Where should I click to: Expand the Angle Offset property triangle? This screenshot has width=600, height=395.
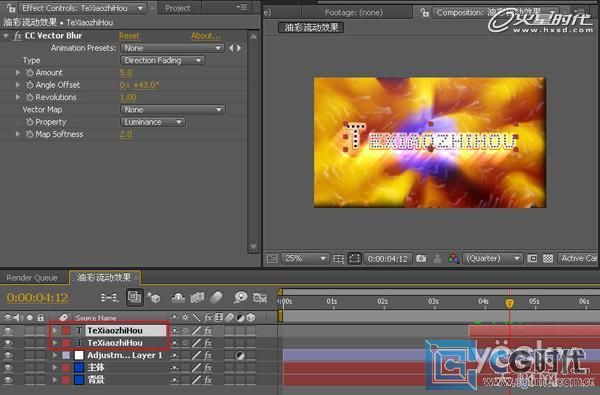tap(18, 85)
